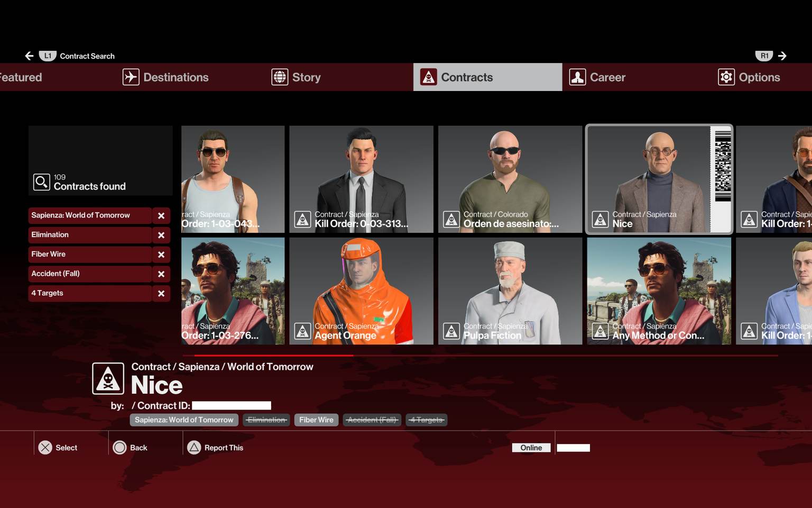Screen dimensions: 812x508
Task: Select the Accident (Fall) filter row
Action: click(90, 274)
